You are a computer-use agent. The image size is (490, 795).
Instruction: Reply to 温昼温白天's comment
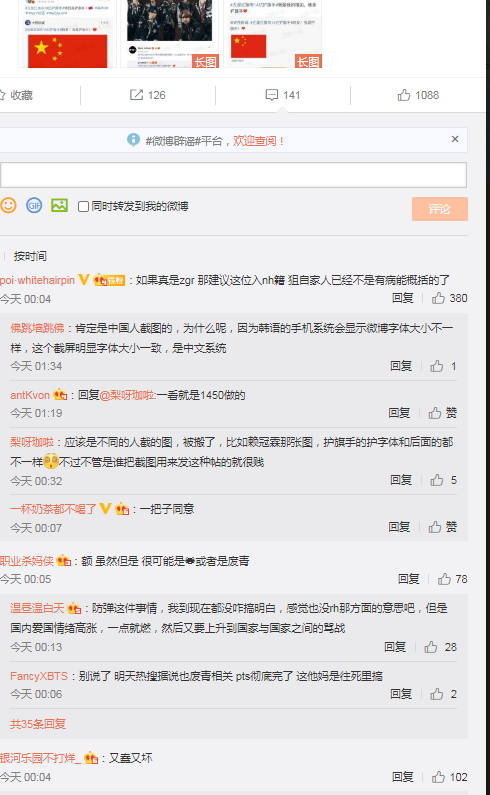(395, 647)
